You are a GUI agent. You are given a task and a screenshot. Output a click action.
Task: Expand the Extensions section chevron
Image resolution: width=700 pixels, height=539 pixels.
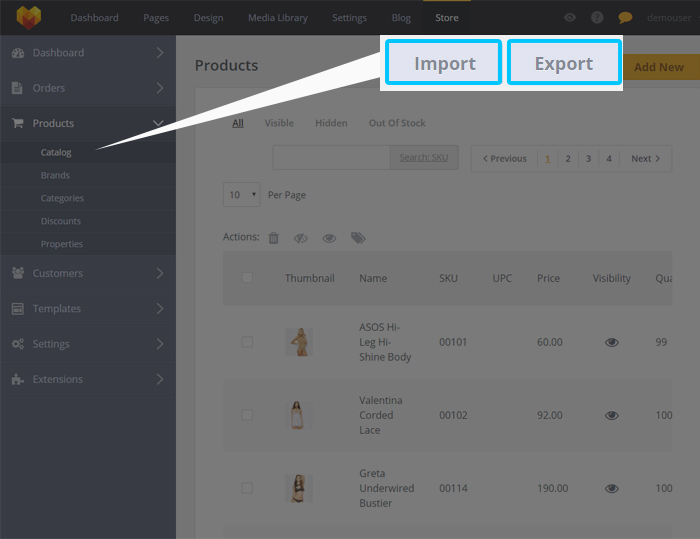(160, 379)
